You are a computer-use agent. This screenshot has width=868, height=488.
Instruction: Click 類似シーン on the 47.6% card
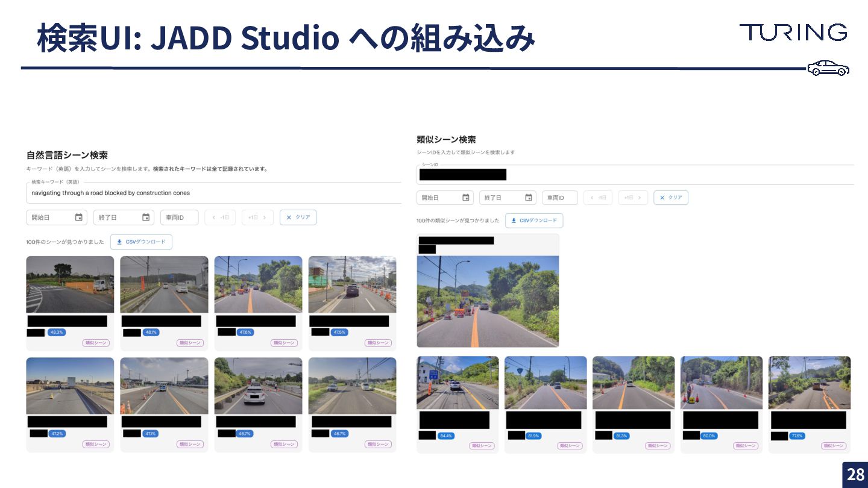(284, 343)
